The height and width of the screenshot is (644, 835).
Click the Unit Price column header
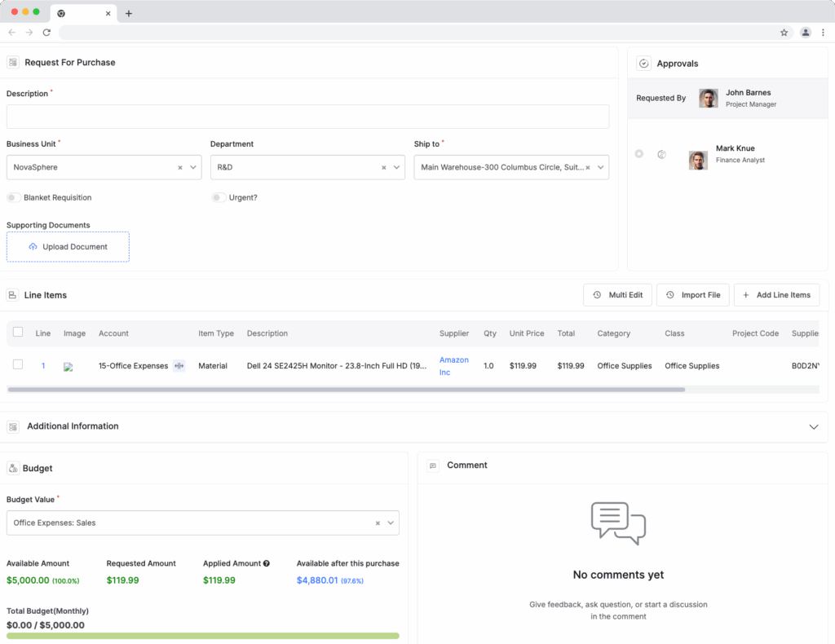tap(527, 333)
